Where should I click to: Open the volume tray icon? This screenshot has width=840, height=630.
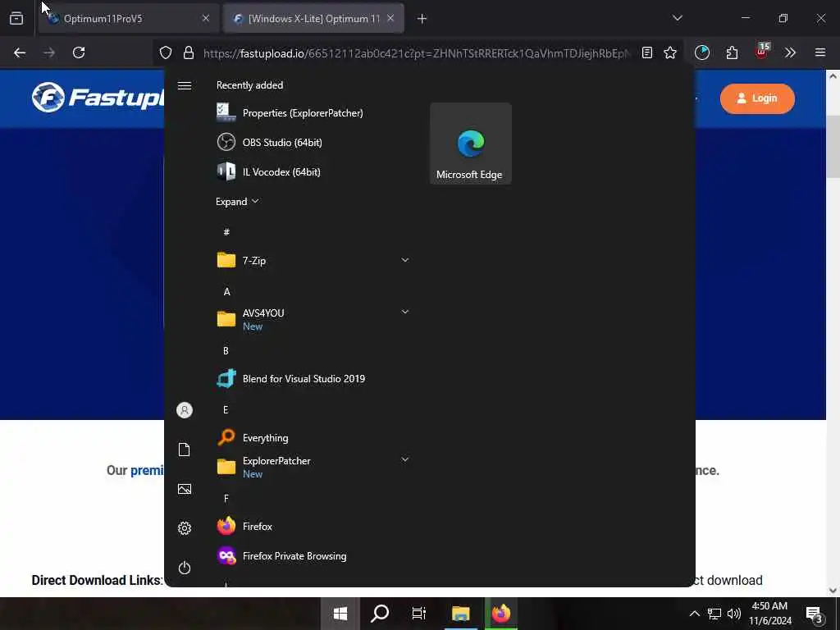[x=734, y=614]
